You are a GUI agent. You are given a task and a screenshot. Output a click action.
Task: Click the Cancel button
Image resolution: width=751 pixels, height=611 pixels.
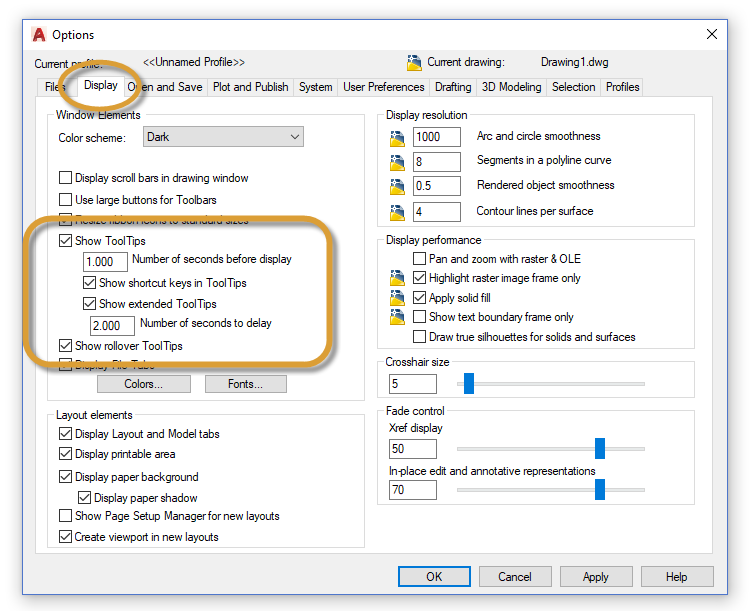click(515, 577)
